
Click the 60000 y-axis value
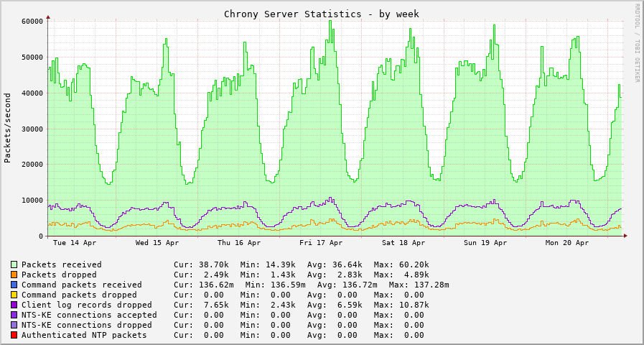(32, 22)
